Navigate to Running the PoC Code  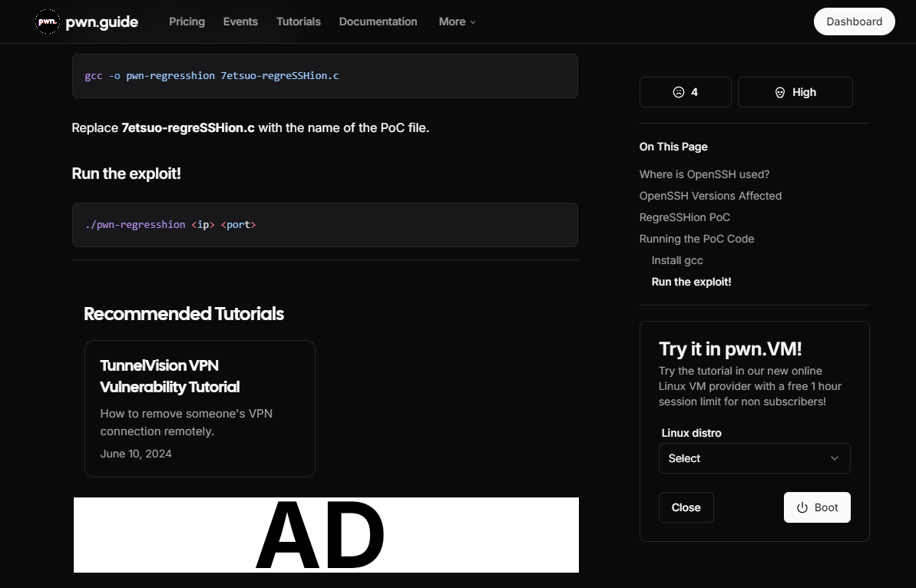click(696, 239)
